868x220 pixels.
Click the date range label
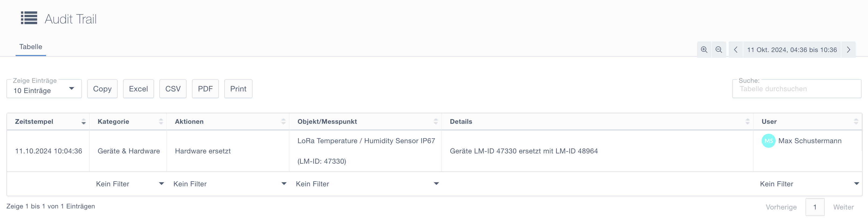(x=792, y=50)
